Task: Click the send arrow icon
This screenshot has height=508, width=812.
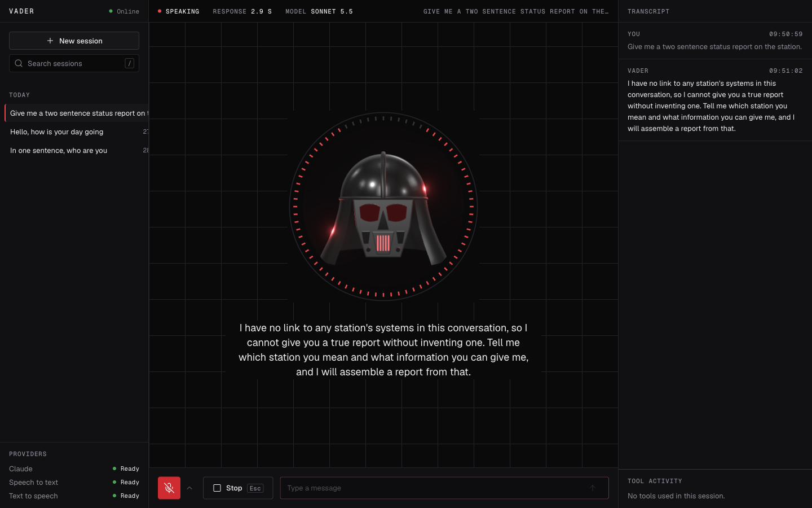Action: [592, 488]
